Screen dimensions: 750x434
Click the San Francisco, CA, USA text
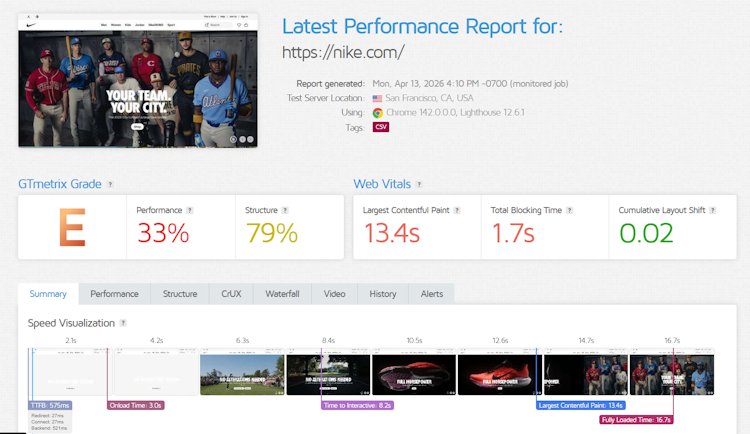pyautogui.click(x=429, y=98)
